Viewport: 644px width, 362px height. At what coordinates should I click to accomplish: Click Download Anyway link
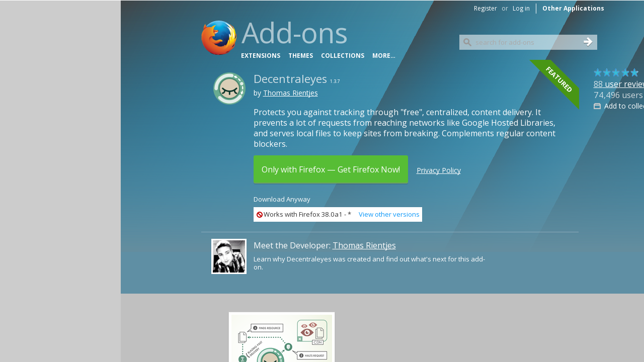(282, 199)
